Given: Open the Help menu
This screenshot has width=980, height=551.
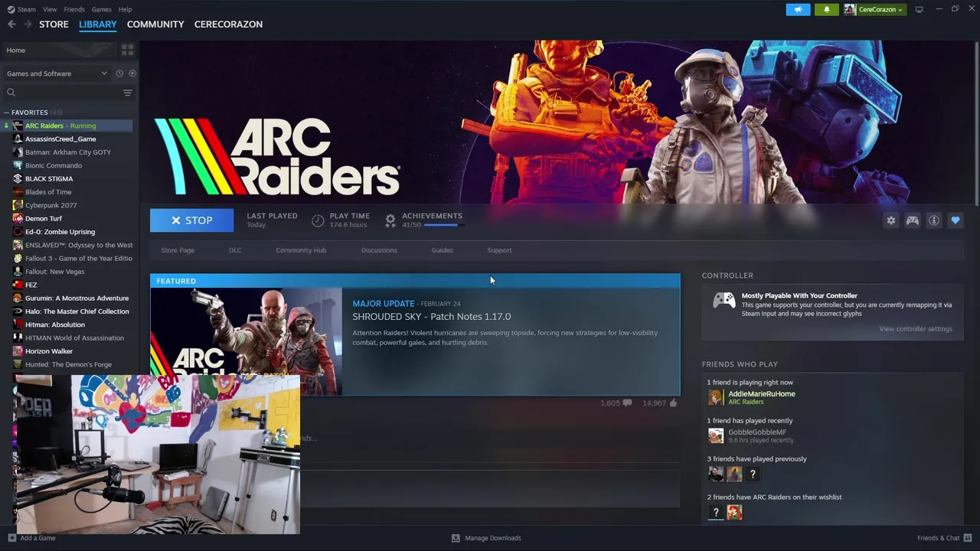Looking at the screenshot, I should [125, 9].
